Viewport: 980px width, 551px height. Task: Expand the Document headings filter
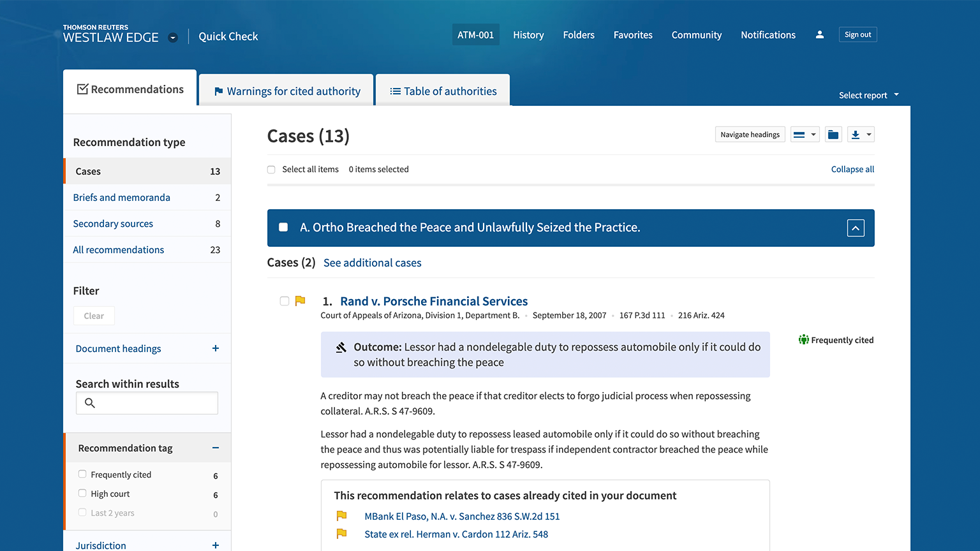coord(216,348)
